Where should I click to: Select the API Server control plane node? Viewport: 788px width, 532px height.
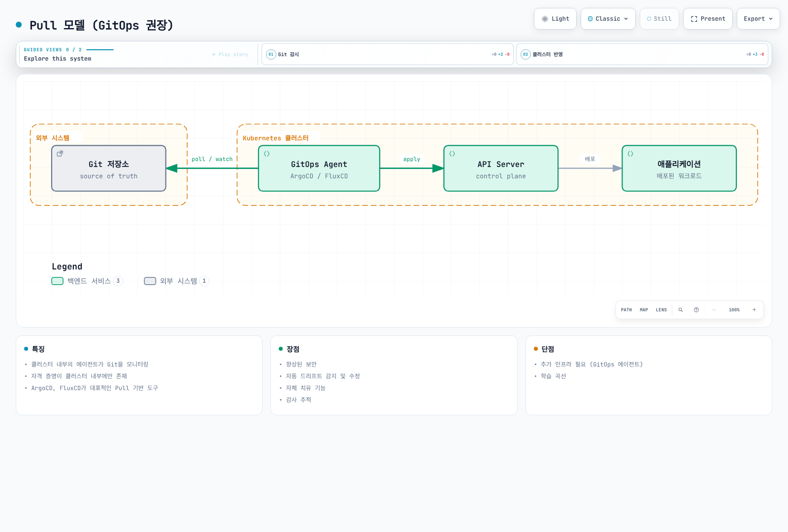(x=501, y=168)
